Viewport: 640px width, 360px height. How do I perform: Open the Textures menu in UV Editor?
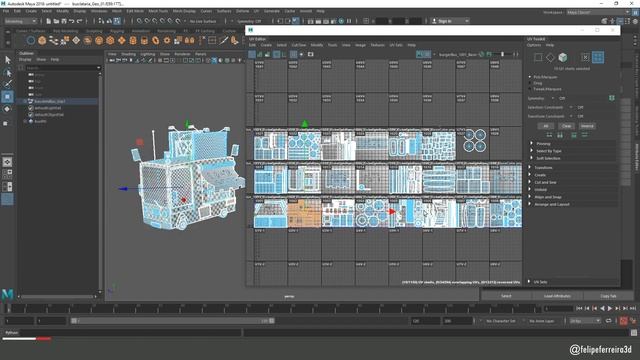(378, 45)
